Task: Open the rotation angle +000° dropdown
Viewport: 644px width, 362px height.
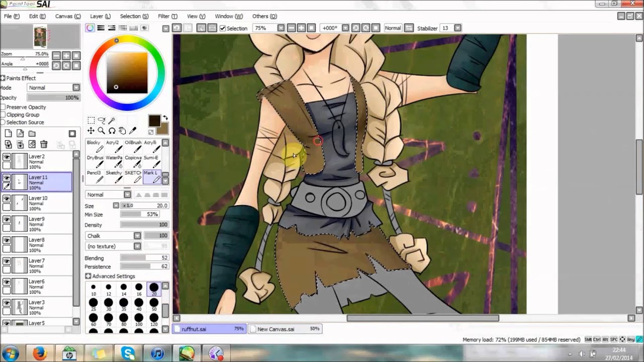Action: point(345,28)
